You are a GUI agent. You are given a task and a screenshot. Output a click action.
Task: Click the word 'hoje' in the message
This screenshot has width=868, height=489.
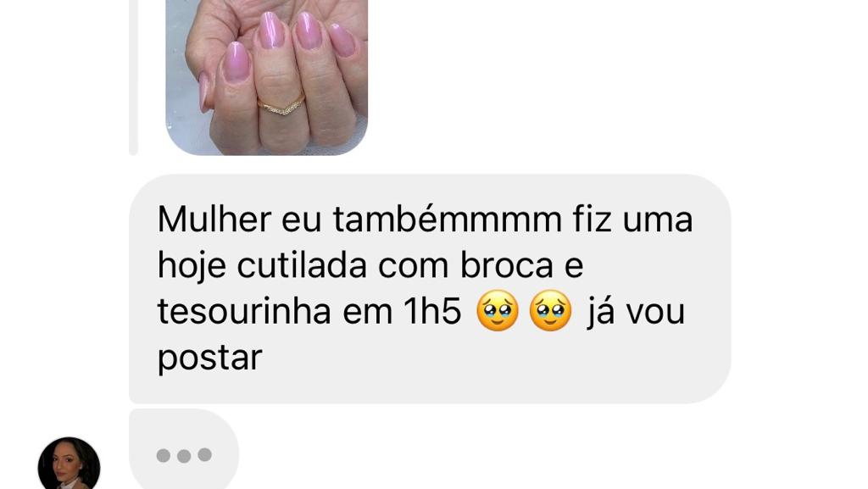pyautogui.click(x=192, y=266)
